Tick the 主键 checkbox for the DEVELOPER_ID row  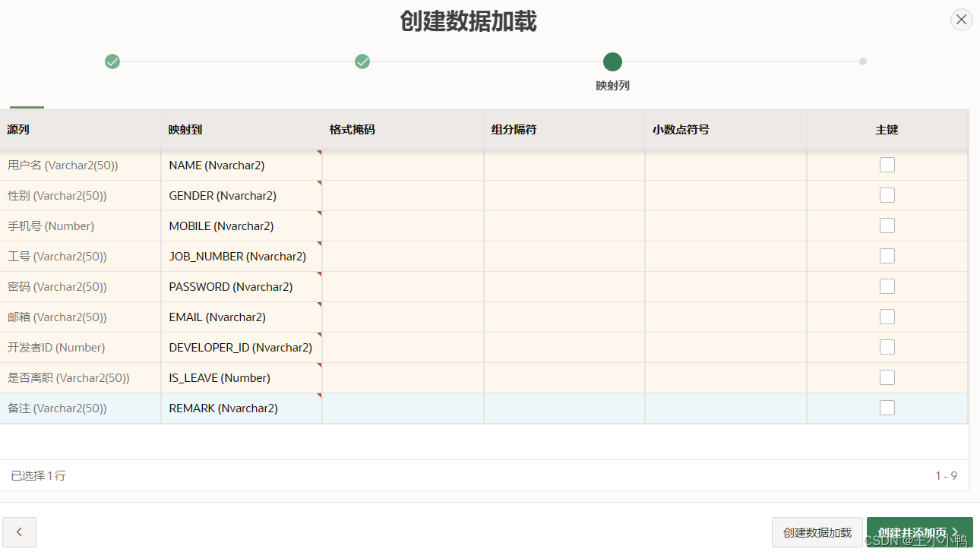click(x=887, y=347)
